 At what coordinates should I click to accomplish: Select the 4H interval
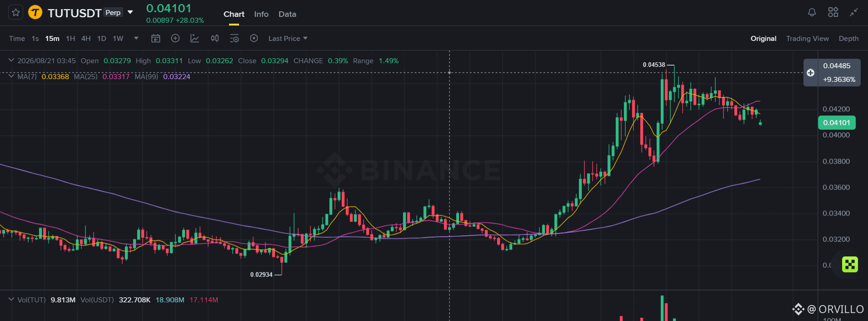coord(86,39)
